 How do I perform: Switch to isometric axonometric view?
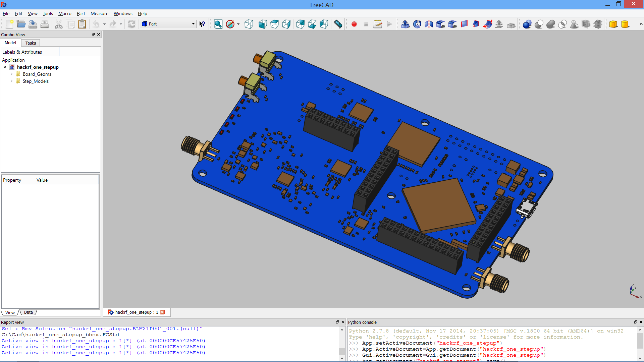pyautogui.click(x=249, y=24)
